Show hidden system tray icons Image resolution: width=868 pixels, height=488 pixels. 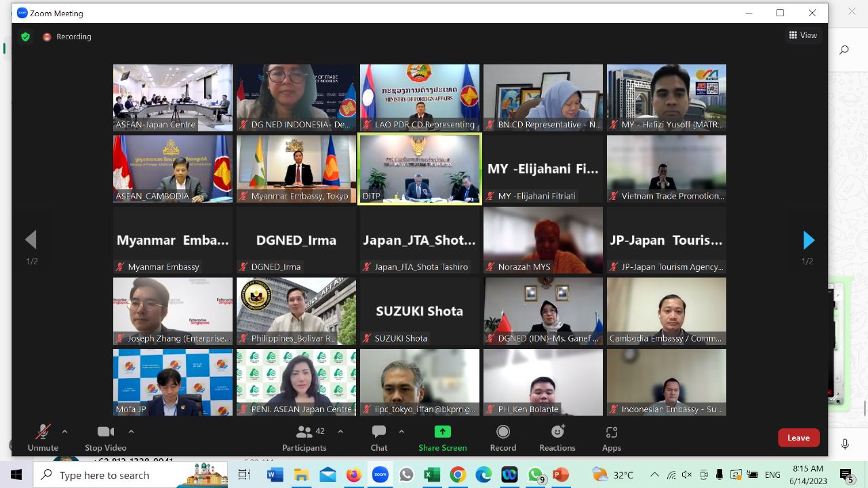tap(654, 475)
